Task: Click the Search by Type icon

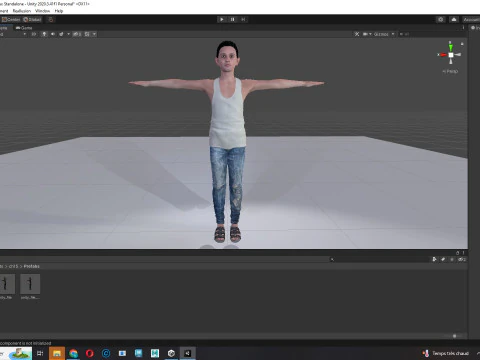Action: [434, 259]
